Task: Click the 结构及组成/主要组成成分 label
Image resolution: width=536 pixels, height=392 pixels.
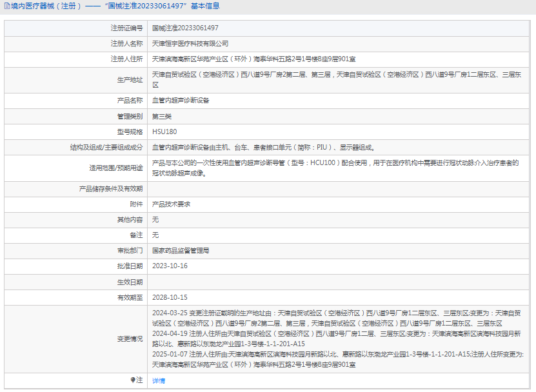Action: 106,148
